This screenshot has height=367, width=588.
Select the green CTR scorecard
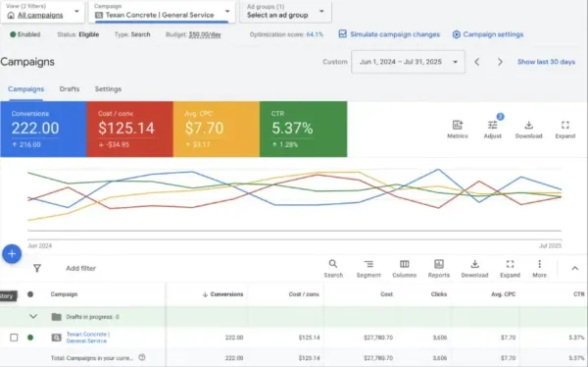[304, 129]
